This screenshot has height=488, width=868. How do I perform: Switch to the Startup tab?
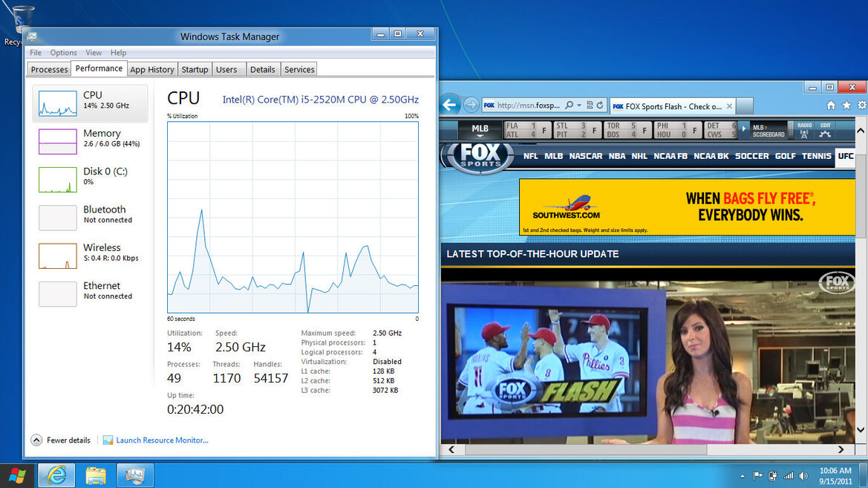(195, 69)
